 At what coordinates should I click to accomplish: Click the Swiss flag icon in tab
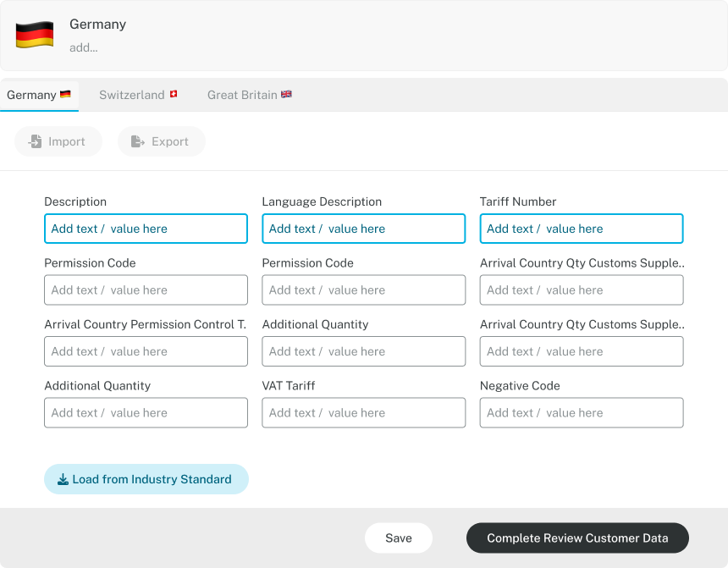pos(174,95)
